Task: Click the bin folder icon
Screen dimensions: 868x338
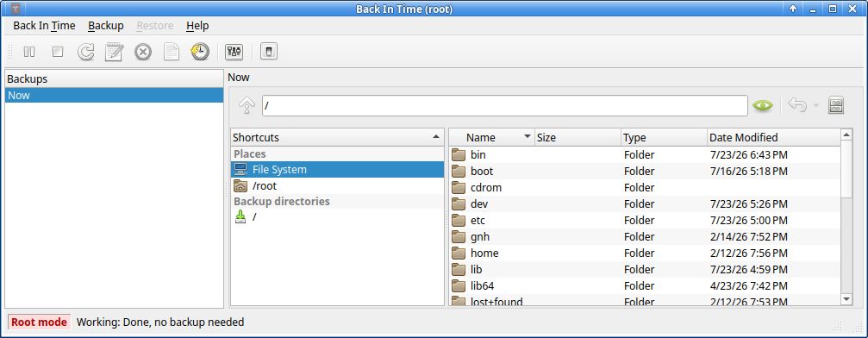Action: [x=459, y=154]
